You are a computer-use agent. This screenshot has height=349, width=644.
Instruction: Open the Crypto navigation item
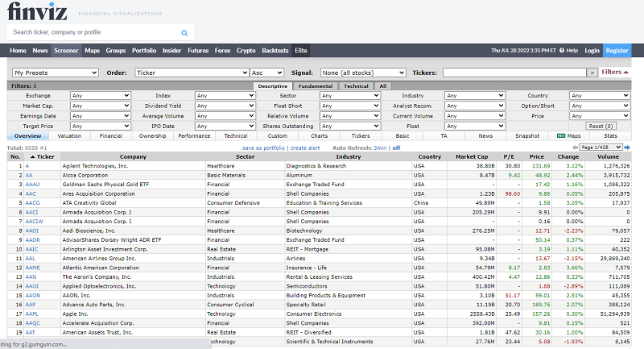pos(246,51)
